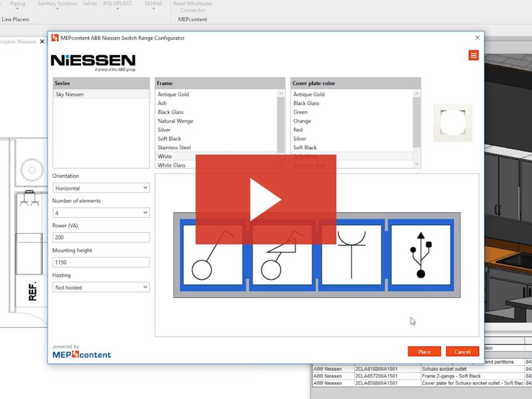Select the USB charger symbol element

[x=421, y=255]
